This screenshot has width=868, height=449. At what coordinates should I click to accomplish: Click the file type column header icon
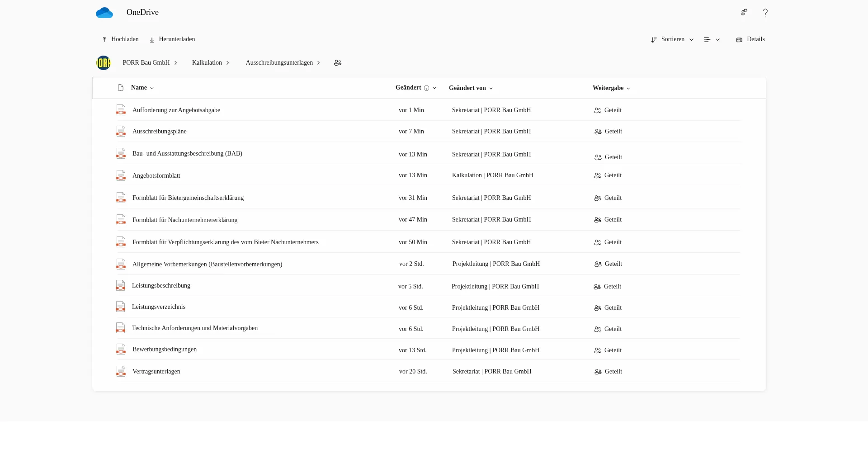pos(121,88)
